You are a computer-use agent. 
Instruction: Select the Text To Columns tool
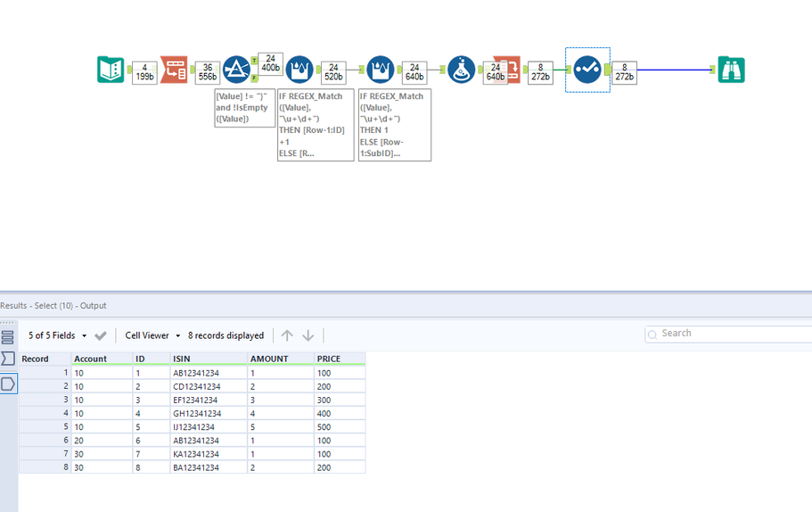pyautogui.click(x=174, y=70)
